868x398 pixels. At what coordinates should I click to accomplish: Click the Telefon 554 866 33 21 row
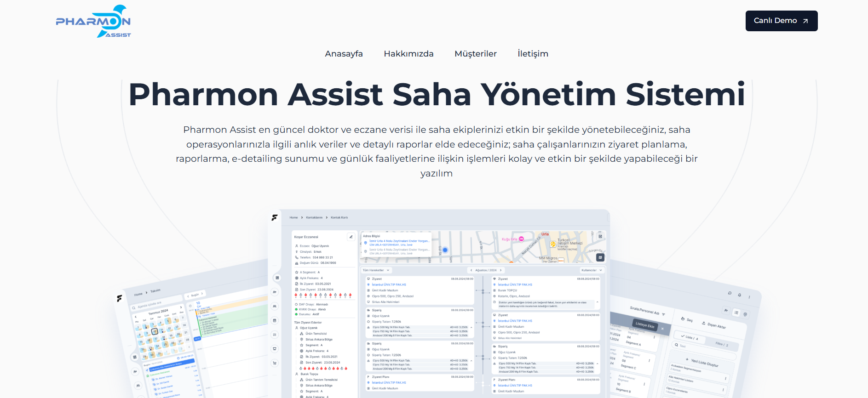point(314,257)
